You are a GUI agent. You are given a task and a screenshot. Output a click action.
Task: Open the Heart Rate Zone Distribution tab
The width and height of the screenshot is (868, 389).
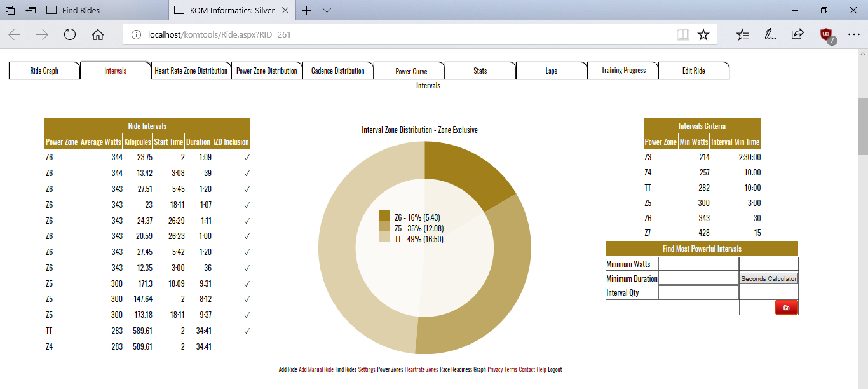click(191, 71)
